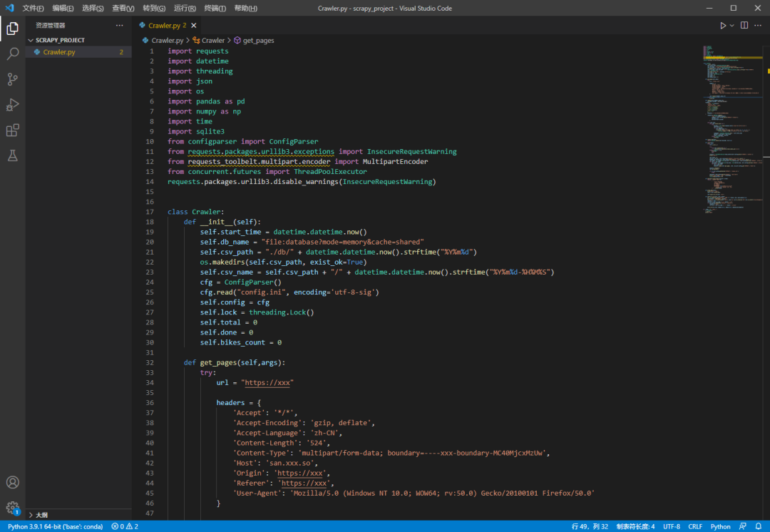Run the Python file with play icon

click(x=723, y=26)
